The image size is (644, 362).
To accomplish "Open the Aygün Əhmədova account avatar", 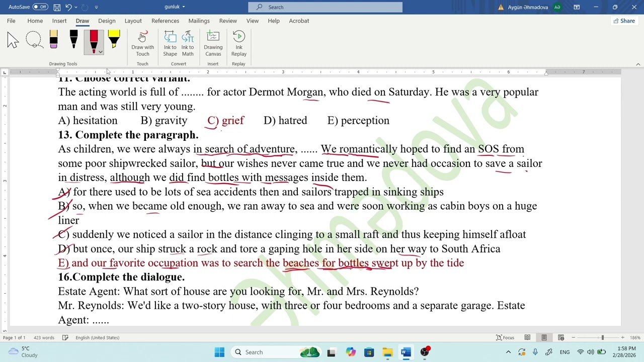I will 557,7.
